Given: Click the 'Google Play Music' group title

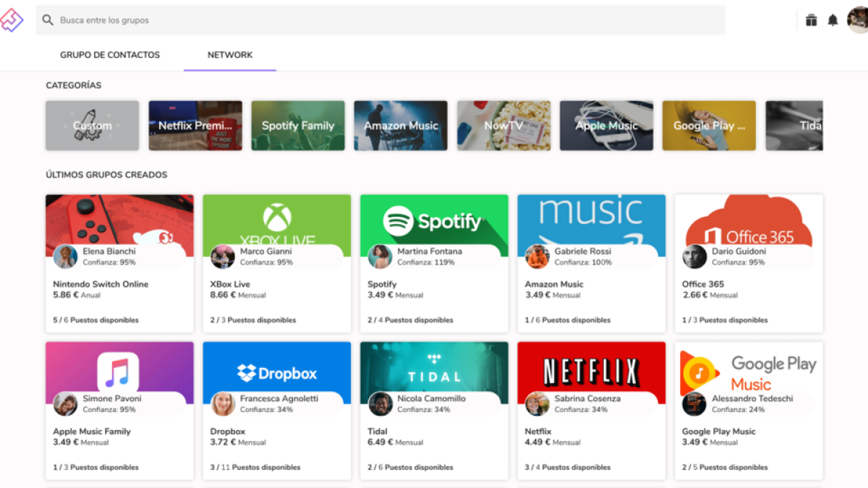Looking at the screenshot, I should click(x=719, y=432).
